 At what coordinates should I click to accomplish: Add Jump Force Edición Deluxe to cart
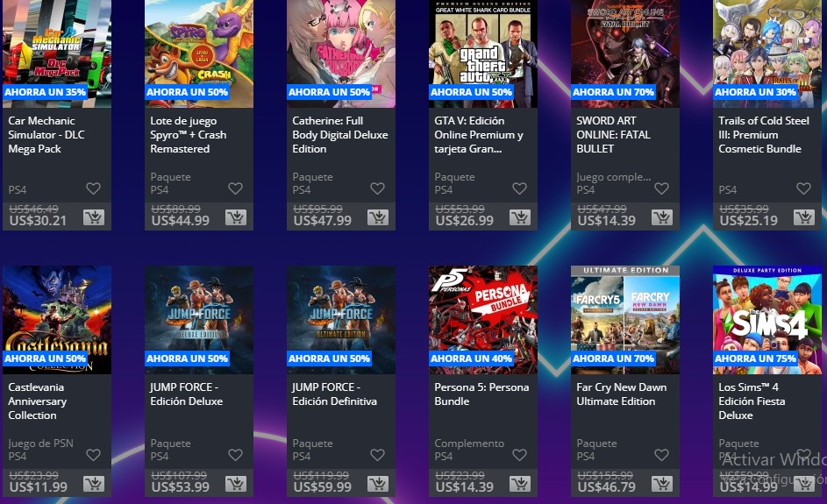tap(236, 484)
